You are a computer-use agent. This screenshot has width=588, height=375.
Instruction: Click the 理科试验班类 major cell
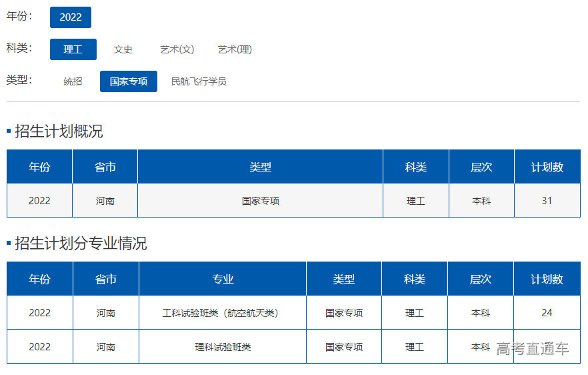coord(223,347)
